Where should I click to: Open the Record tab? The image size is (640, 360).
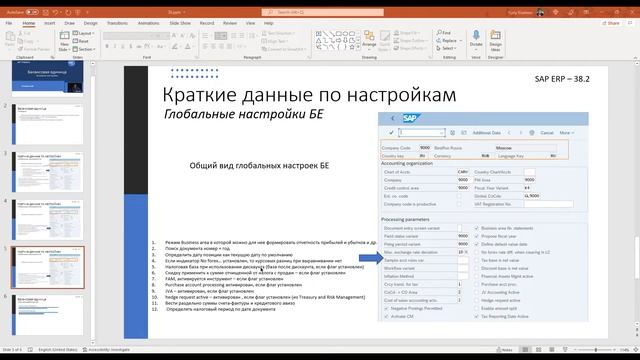pos(207,23)
